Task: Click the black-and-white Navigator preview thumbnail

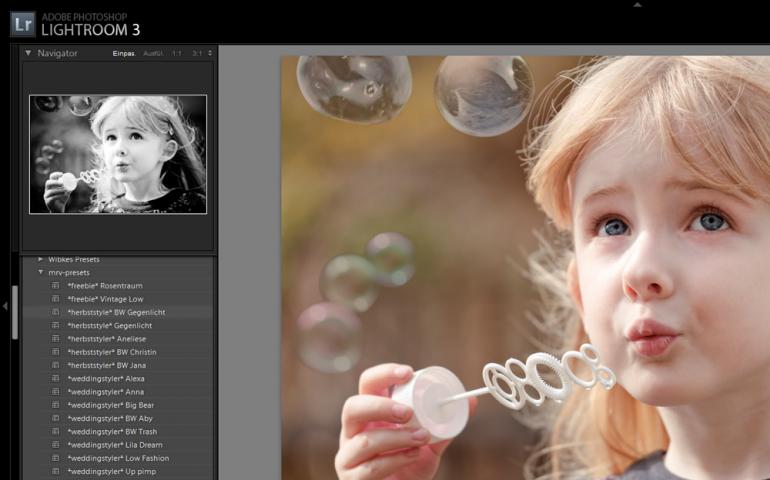Action: [118, 154]
